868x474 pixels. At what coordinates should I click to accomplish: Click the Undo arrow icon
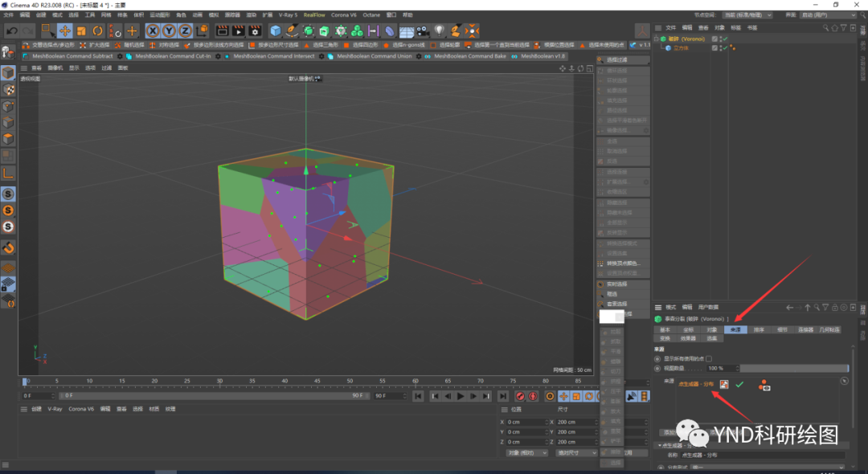click(11, 31)
